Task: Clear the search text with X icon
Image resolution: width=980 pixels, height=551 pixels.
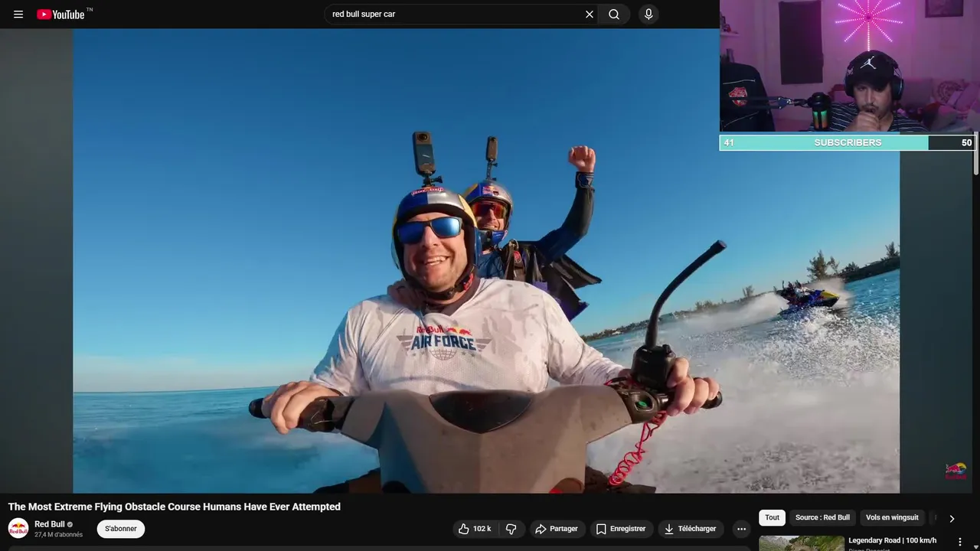Action: click(x=590, y=14)
